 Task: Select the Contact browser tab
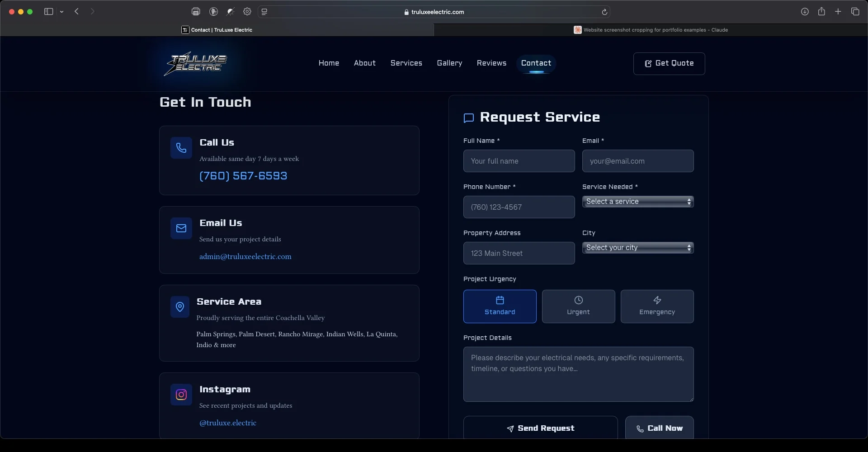pos(216,30)
